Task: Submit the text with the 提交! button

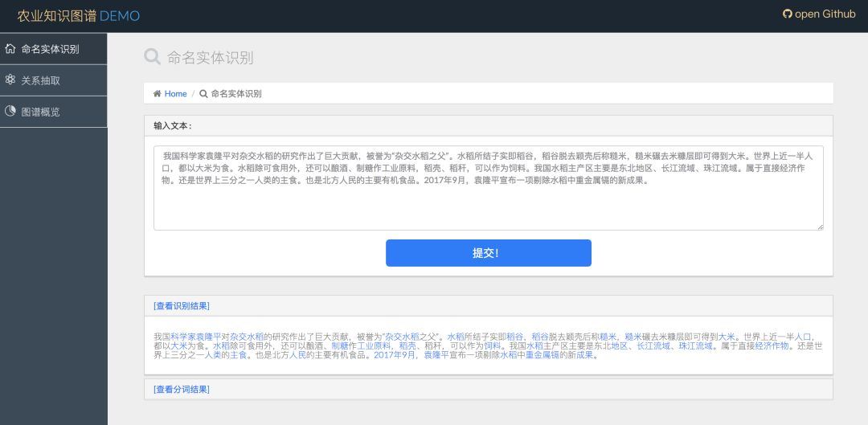Action: click(x=489, y=253)
